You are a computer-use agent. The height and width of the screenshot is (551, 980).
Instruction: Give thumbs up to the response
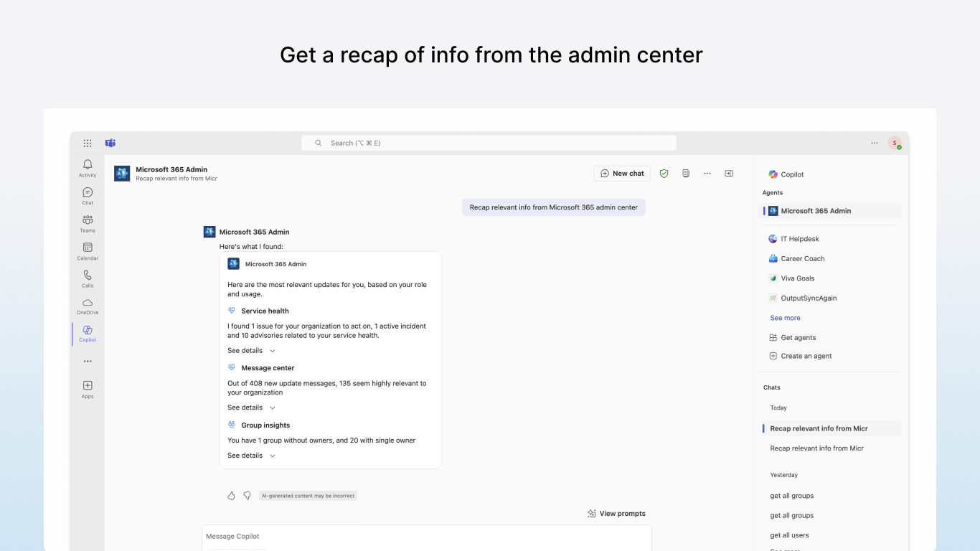pyautogui.click(x=231, y=495)
